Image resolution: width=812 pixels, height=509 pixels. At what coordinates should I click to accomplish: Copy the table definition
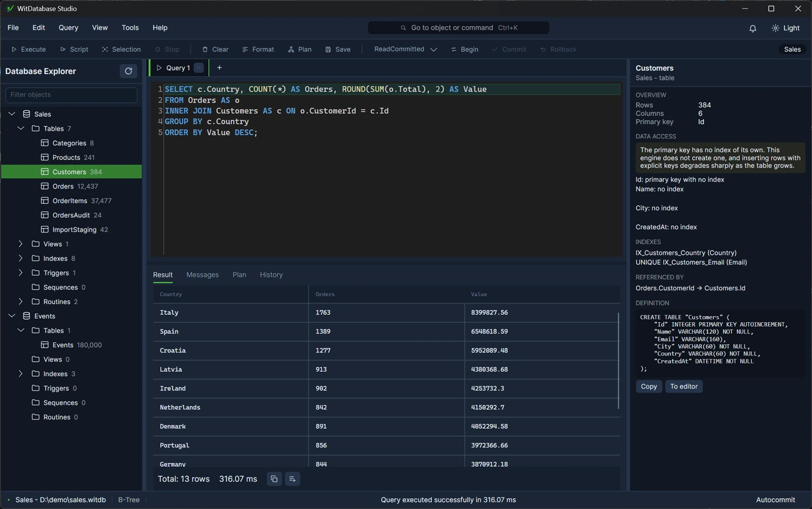point(649,387)
